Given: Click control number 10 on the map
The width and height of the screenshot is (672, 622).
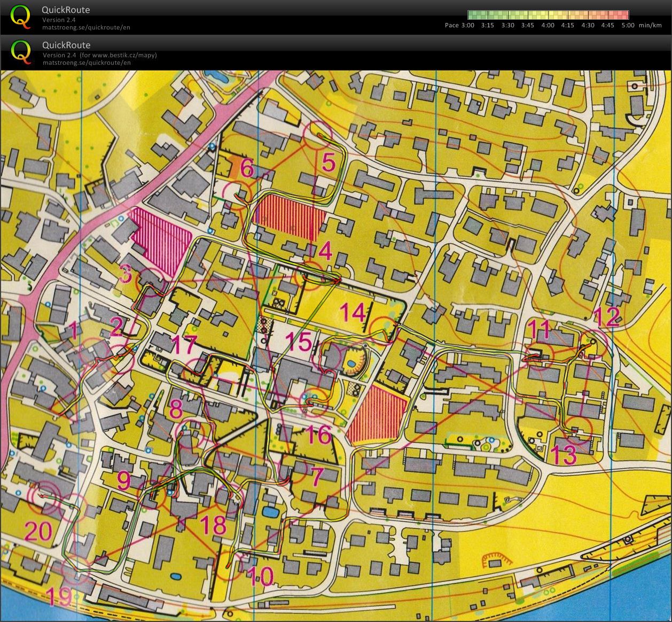Looking at the screenshot, I should pos(261,576).
